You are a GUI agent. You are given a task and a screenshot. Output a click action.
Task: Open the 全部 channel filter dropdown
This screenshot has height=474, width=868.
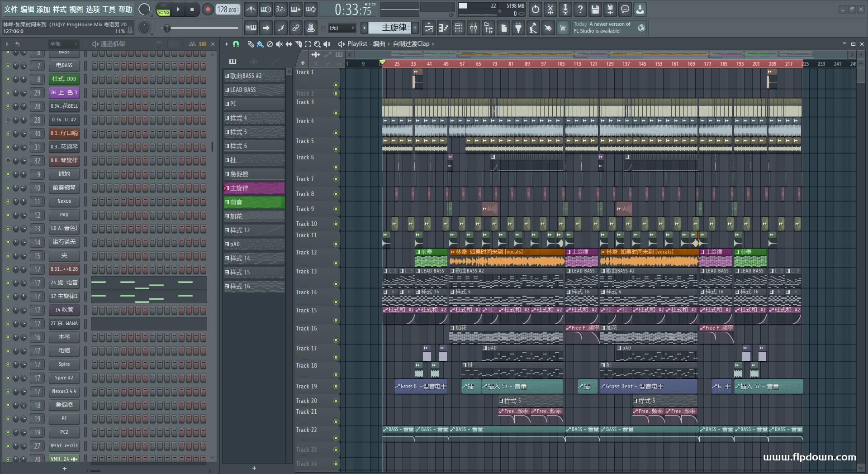(x=63, y=44)
